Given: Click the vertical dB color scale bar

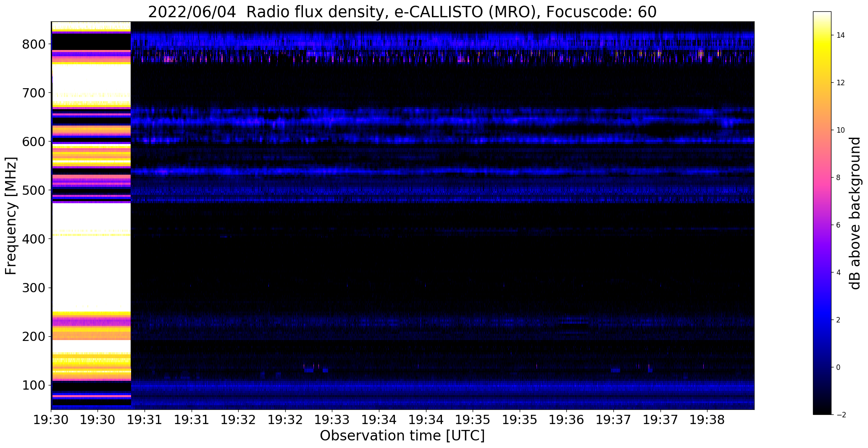Looking at the screenshot, I should [822, 213].
